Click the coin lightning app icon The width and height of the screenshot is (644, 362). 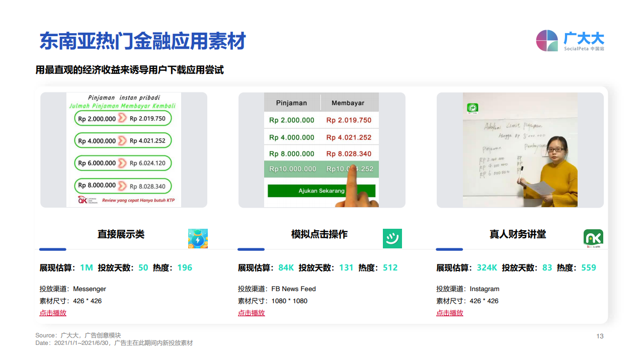(198, 238)
